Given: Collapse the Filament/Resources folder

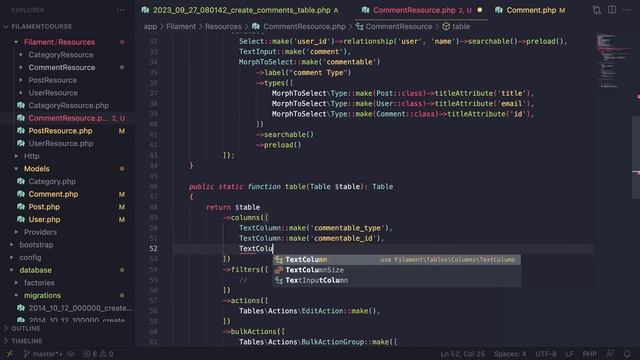Looking at the screenshot, I should [16, 42].
